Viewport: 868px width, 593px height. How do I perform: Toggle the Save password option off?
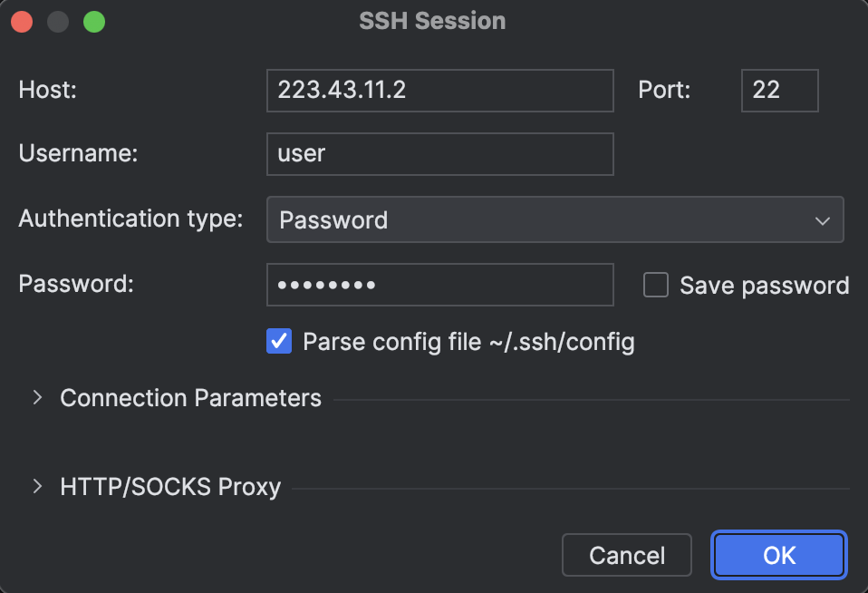tap(655, 285)
